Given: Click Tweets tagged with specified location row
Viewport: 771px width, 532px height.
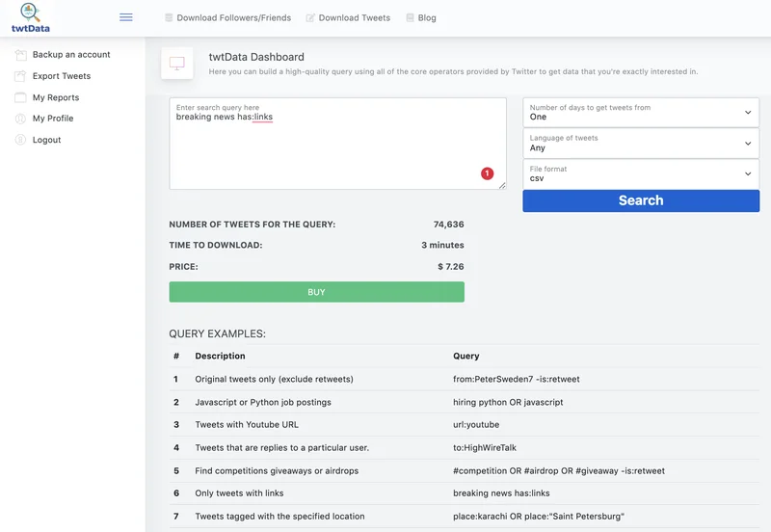Looking at the screenshot, I should click(279, 517).
